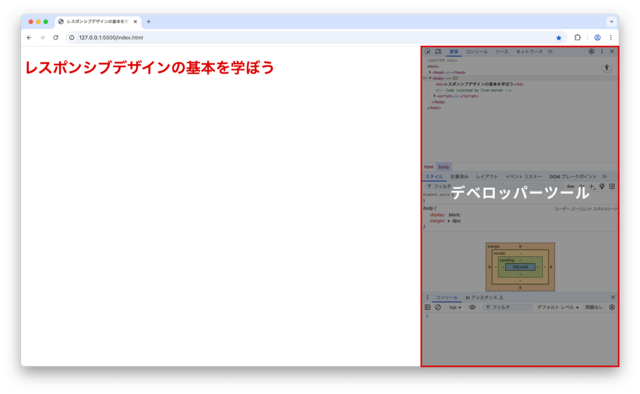640x394 pixels.
Task: Go back using the browser back arrow
Action: tap(29, 38)
